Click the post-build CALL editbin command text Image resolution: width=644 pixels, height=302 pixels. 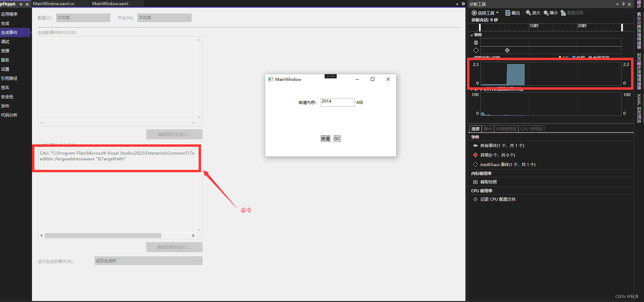pos(117,156)
